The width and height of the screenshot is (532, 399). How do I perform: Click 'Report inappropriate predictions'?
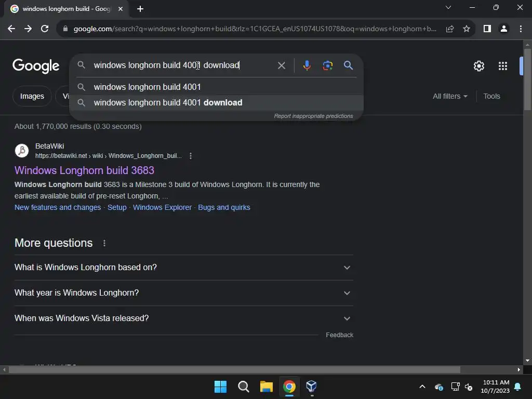tap(313, 116)
